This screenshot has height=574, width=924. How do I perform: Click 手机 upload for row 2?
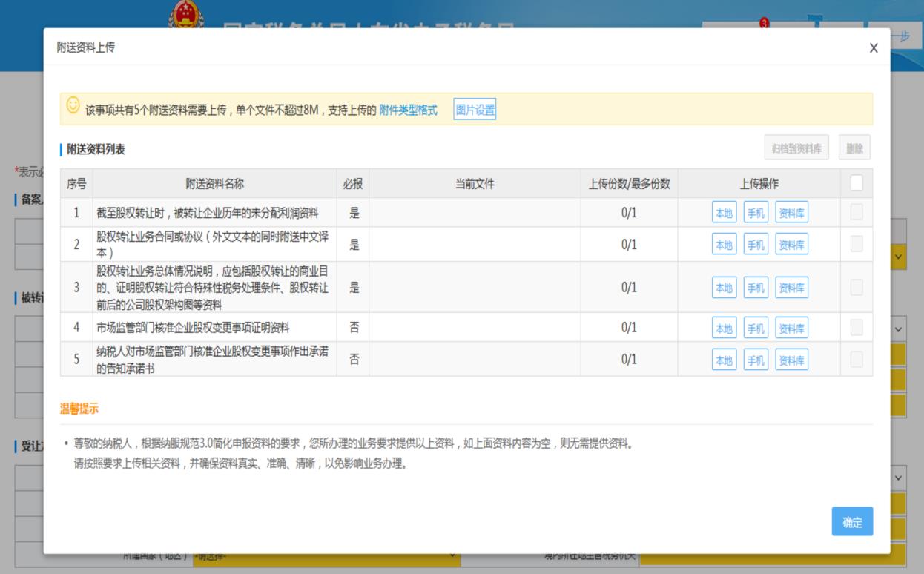click(x=756, y=244)
